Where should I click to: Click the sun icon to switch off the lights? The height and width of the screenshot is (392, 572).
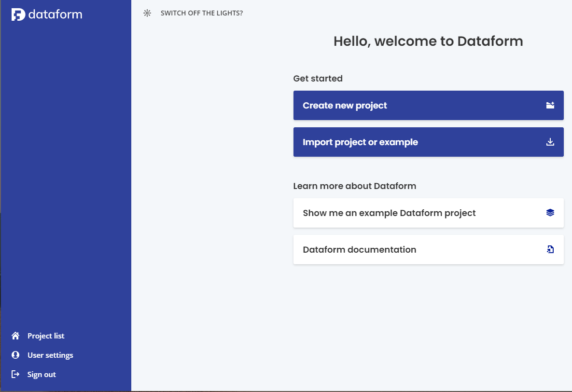pos(147,13)
